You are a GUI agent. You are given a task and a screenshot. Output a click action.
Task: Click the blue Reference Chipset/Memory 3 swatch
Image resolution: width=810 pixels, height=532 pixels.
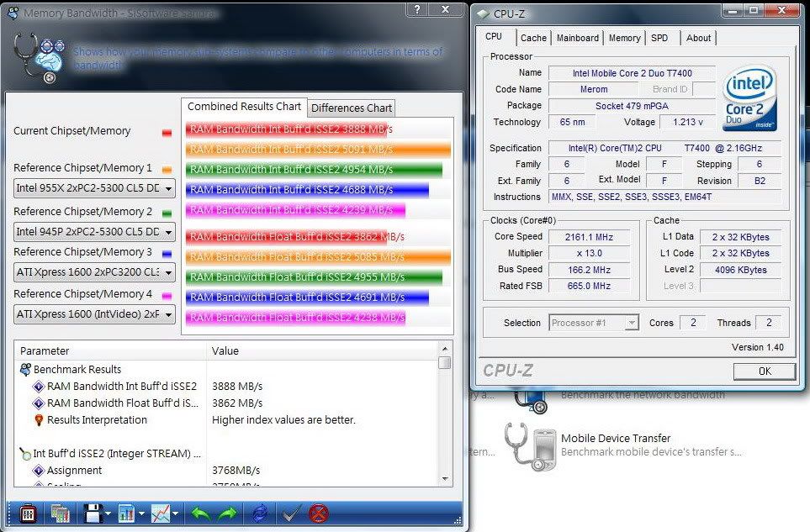point(167,253)
